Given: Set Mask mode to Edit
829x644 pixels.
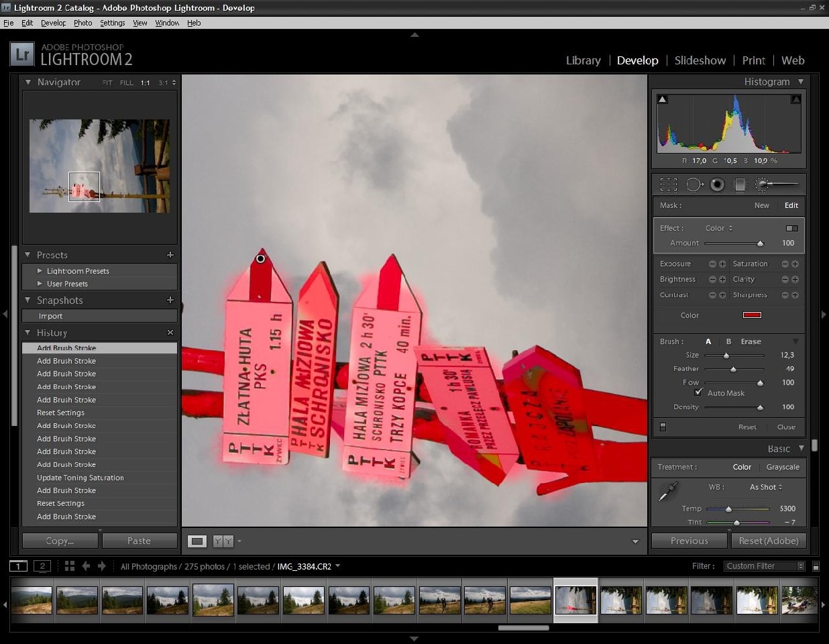Looking at the screenshot, I should coord(791,205).
